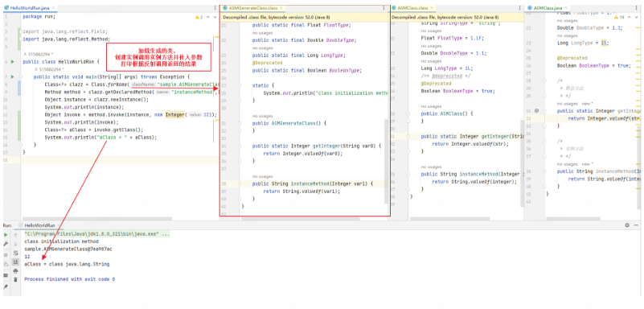Click 'aClass = class java.lang.String' console line

[67, 264]
